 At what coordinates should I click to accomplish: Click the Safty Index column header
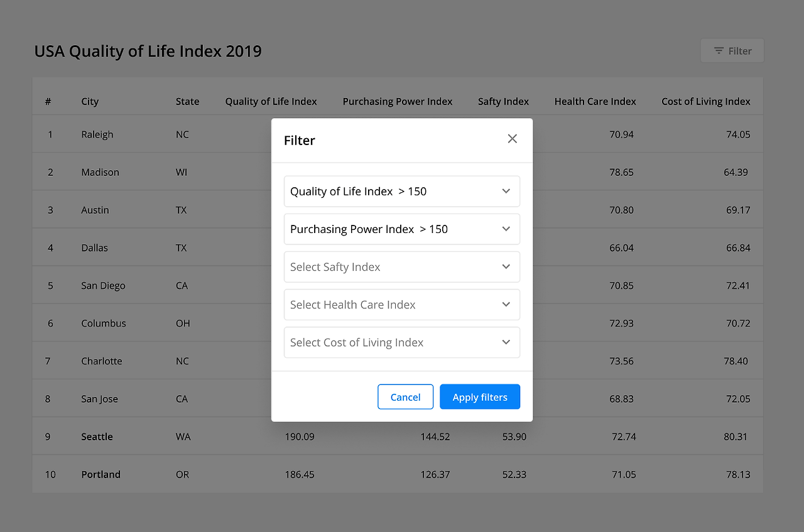pos(503,101)
